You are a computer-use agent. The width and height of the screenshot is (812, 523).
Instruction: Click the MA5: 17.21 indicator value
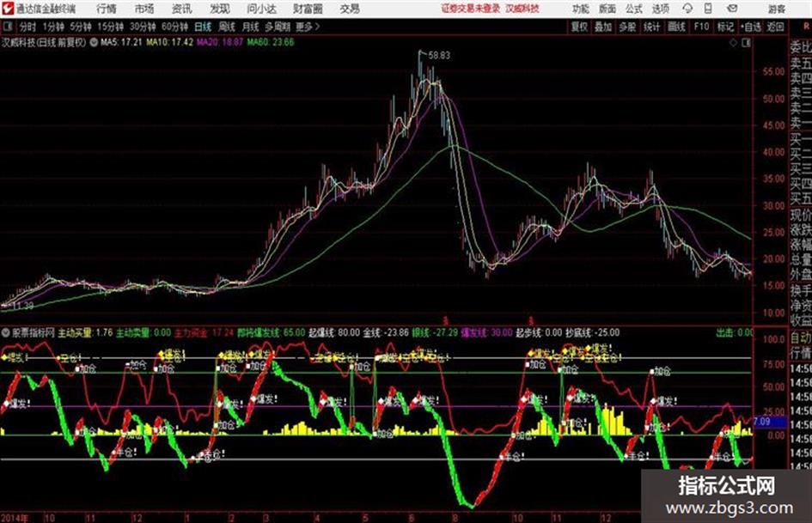(x=121, y=42)
